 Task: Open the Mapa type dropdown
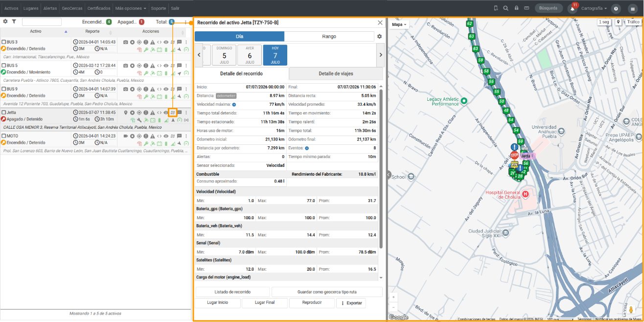coord(399,24)
